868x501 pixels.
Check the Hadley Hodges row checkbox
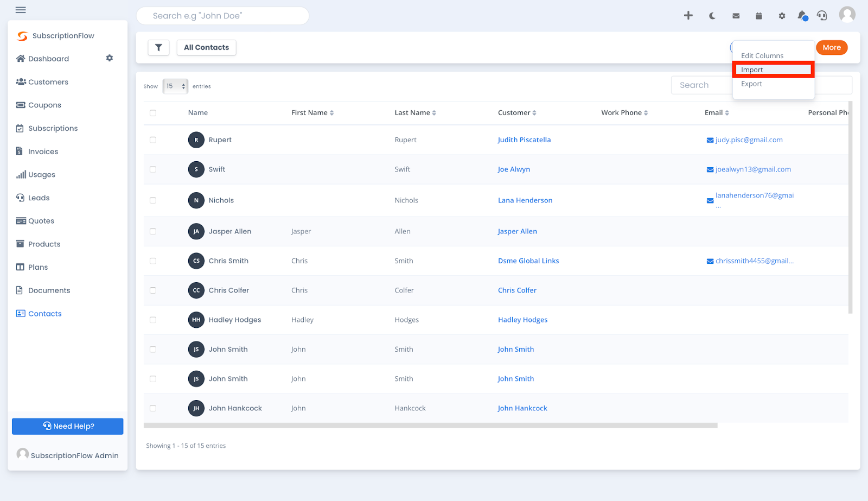pos(153,320)
